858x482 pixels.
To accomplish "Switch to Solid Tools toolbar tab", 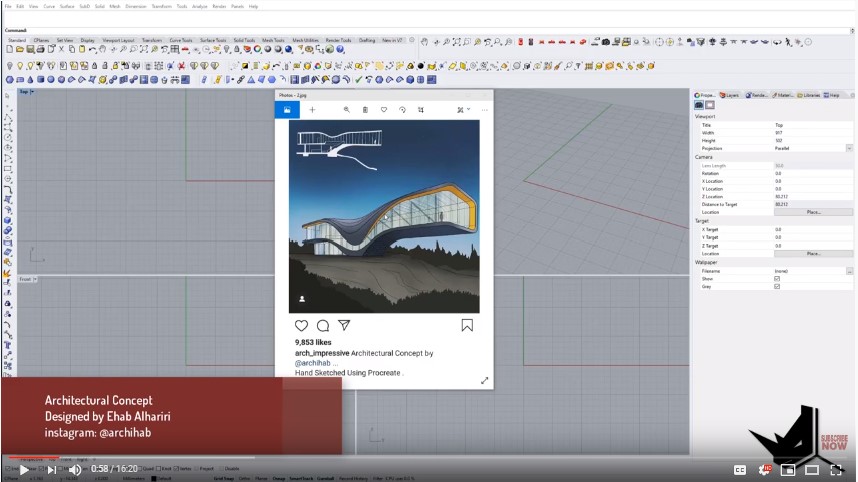I will (244, 40).
